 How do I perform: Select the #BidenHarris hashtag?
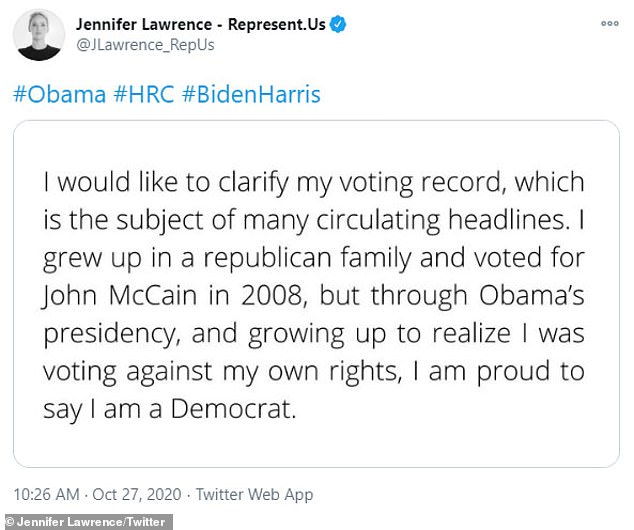click(254, 95)
